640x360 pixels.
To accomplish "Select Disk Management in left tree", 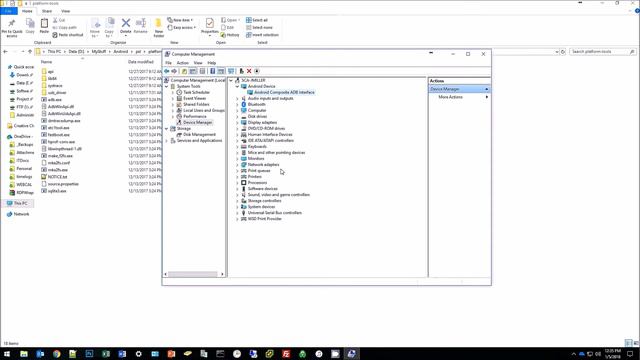I will [199, 135].
